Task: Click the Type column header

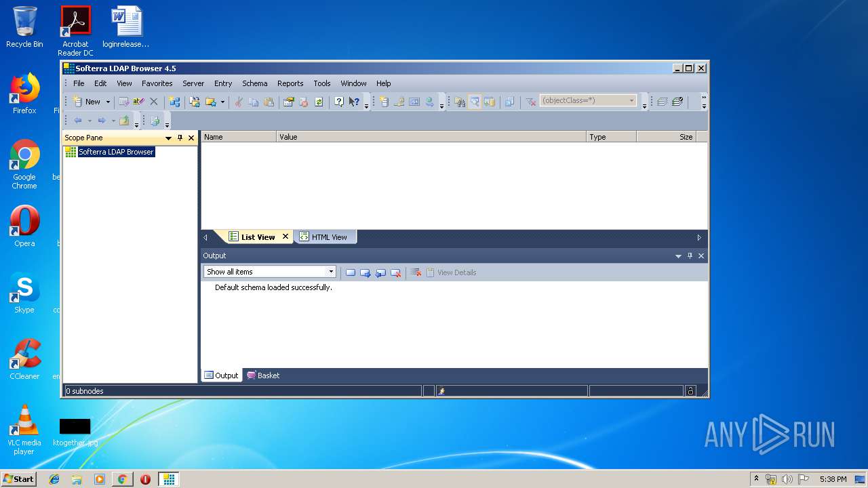Action: pos(612,137)
